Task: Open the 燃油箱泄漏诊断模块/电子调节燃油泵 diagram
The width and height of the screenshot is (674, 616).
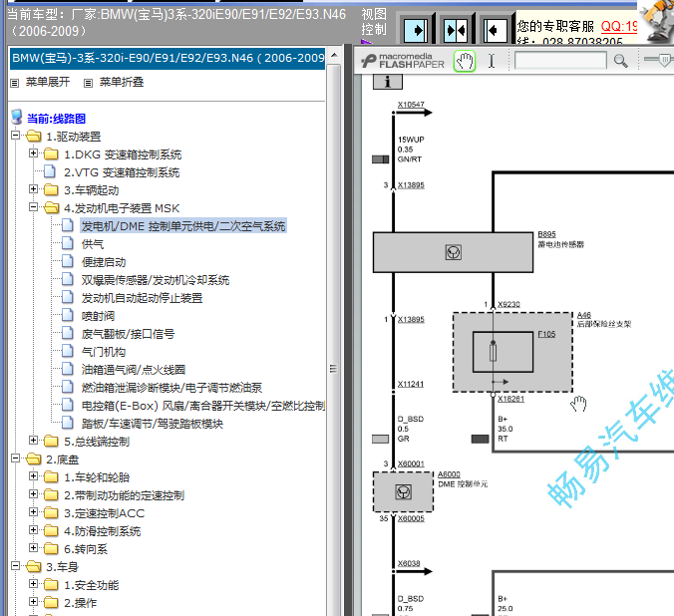Action: (171, 388)
